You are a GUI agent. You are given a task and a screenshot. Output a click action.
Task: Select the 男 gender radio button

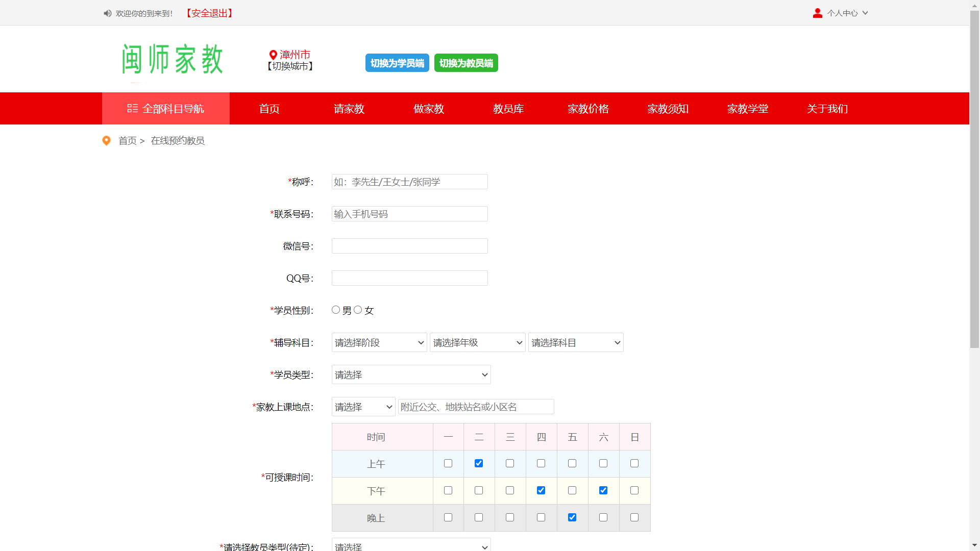(336, 310)
